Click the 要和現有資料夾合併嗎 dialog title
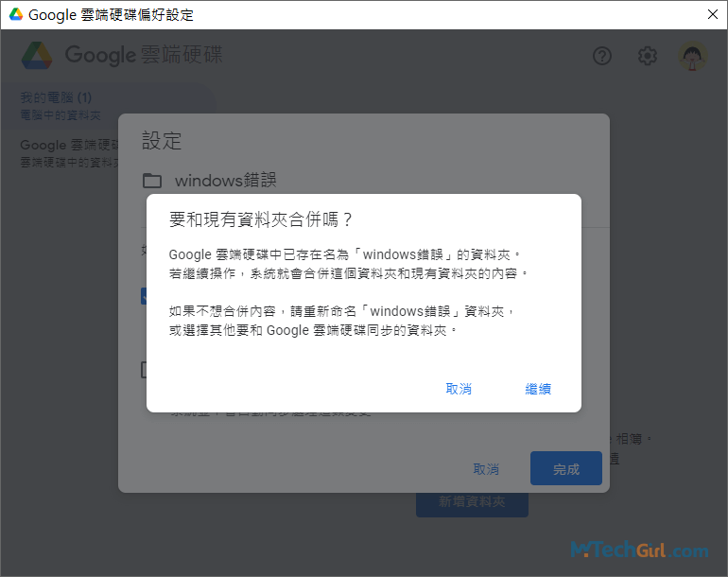 [260, 219]
